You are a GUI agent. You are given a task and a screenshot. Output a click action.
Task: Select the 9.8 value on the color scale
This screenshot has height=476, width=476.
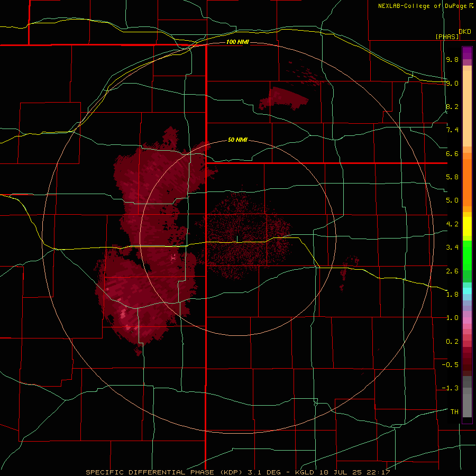[452, 60]
